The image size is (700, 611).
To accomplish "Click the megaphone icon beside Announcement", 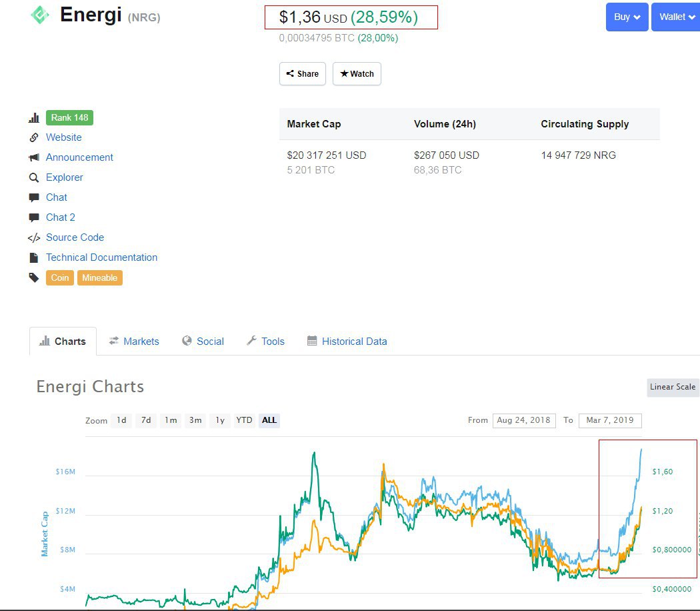I will click(x=34, y=157).
